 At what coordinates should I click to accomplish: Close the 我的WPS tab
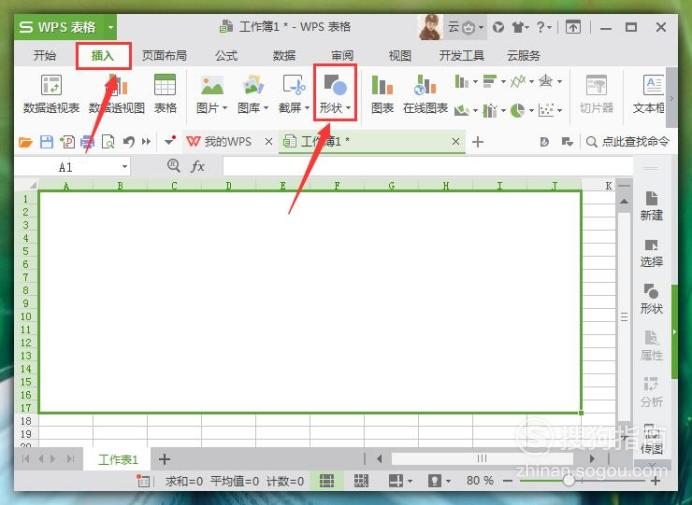(x=268, y=142)
